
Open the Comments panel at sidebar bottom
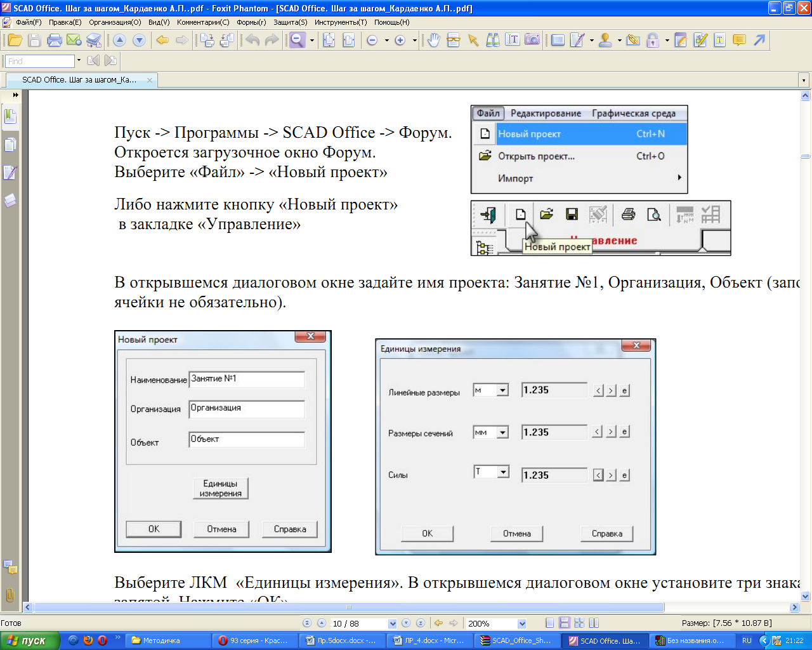pos(10,567)
